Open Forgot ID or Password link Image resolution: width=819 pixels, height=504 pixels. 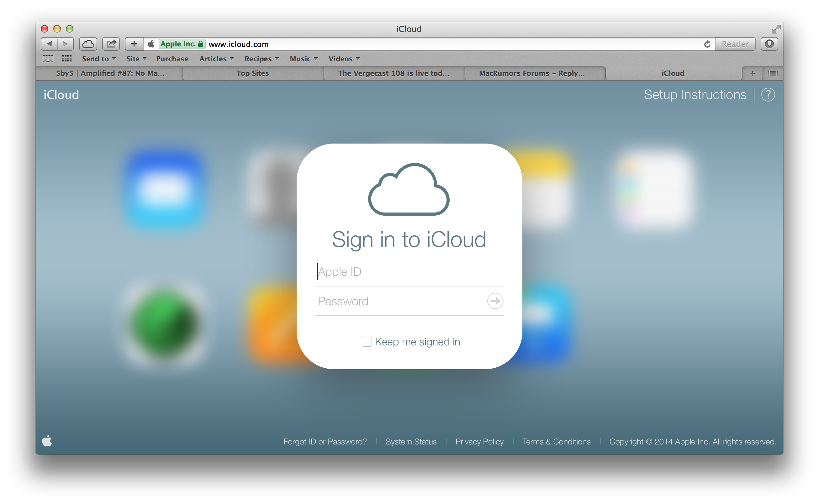(x=325, y=442)
